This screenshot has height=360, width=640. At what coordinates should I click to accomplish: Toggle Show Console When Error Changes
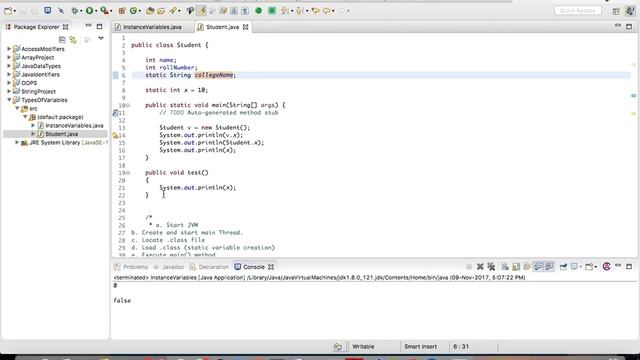(x=549, y=267)
